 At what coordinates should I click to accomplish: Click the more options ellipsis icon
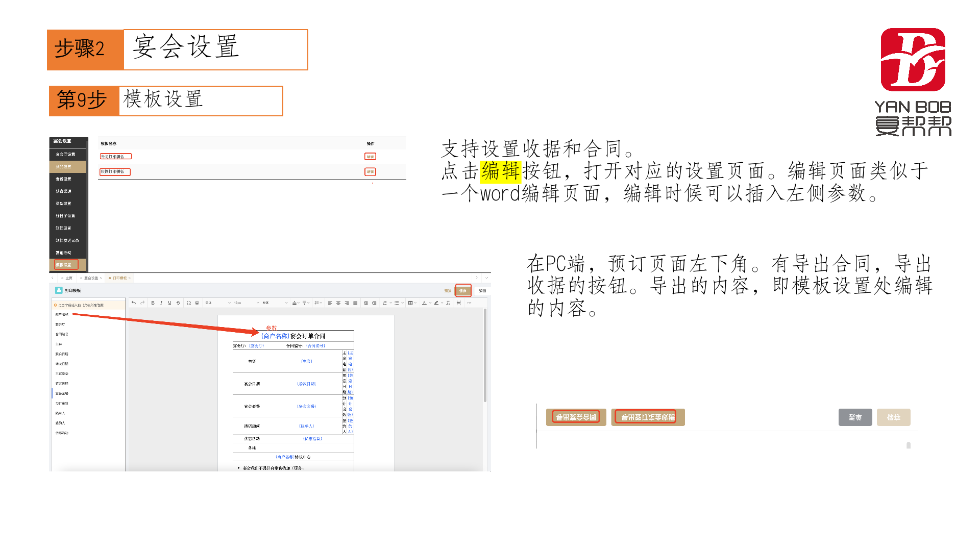tap(469, 303)
